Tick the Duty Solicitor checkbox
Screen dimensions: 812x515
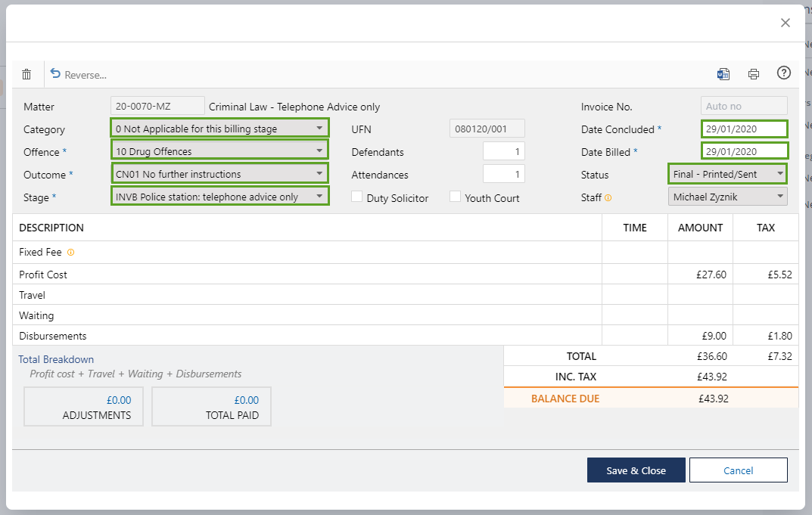(x=357, y=197)
